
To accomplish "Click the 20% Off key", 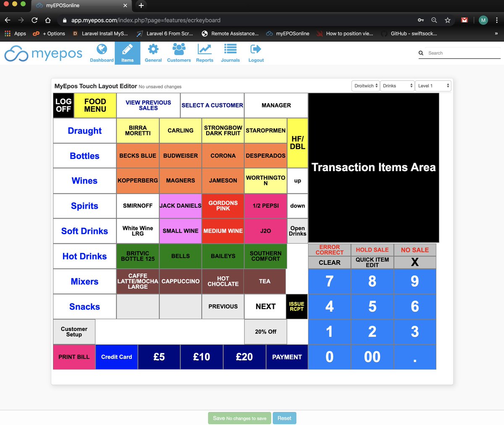I will click(265, 332).
